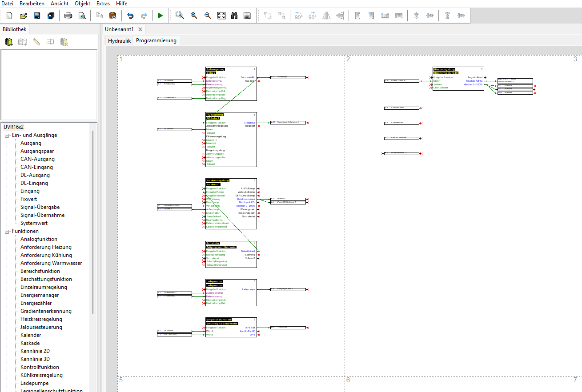Click the undo arrow
This screenshot has width=582, height=392.
point(130,16)
